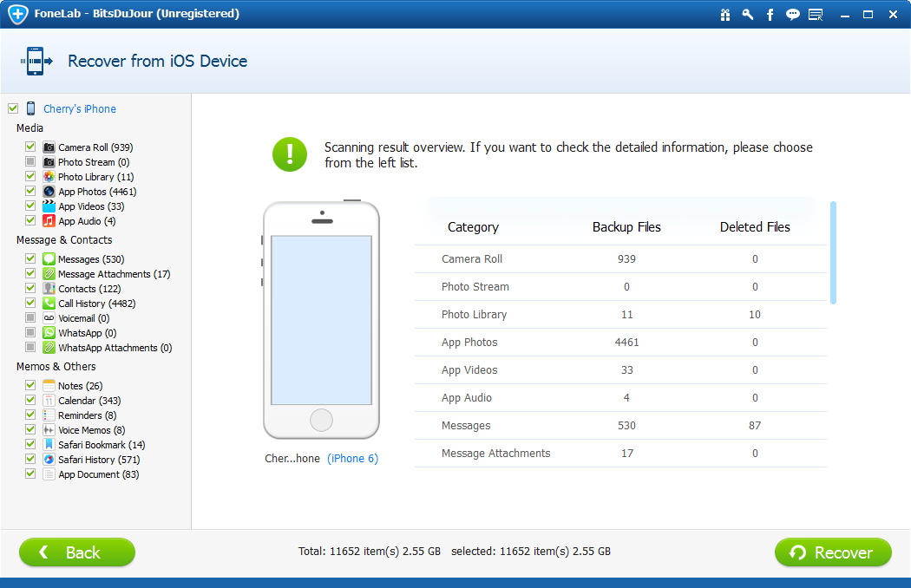Toggle the Notes checkbox

coord(30,386)
